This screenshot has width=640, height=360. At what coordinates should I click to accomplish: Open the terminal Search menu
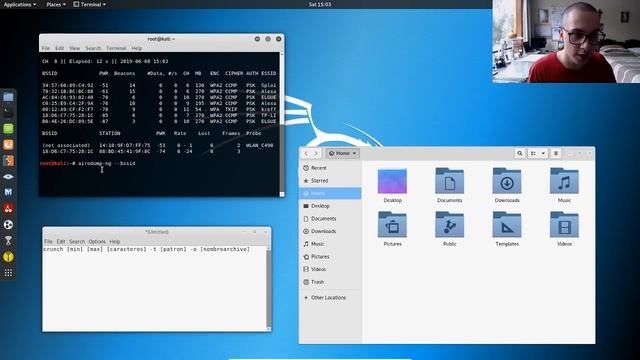(x=93, y=48)
